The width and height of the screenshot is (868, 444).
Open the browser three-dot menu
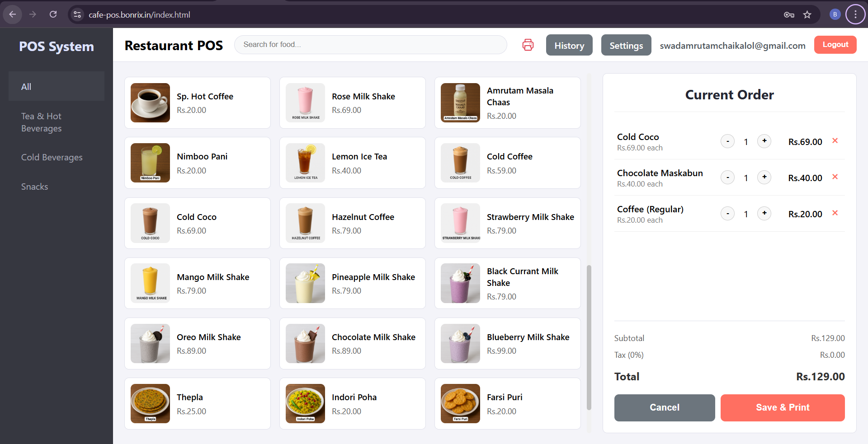[x=855, y=14]
